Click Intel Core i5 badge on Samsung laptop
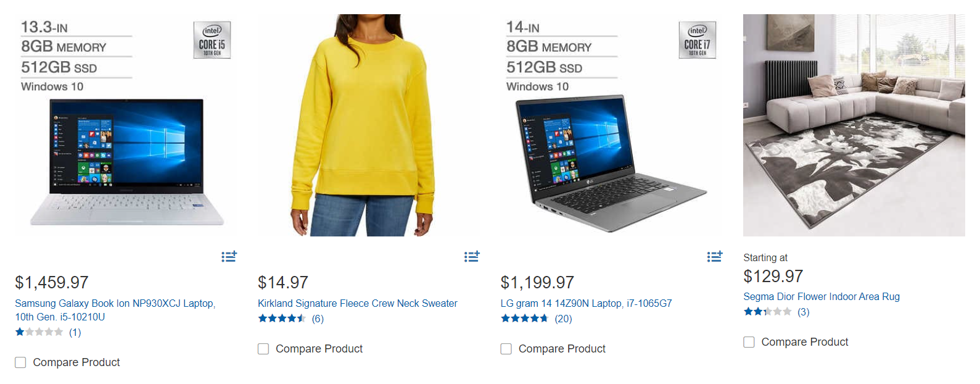Viewport: 980px width, 384px height. tap(212, 40)
